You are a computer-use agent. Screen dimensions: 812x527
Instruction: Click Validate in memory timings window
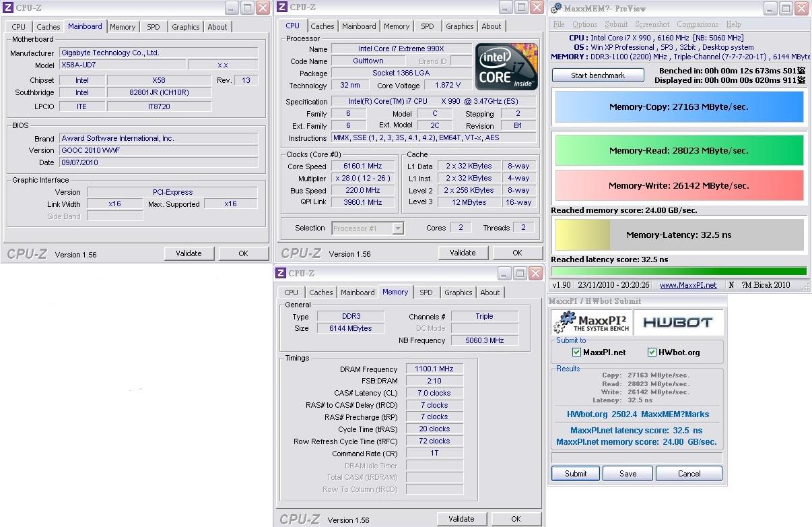(461, 519)
